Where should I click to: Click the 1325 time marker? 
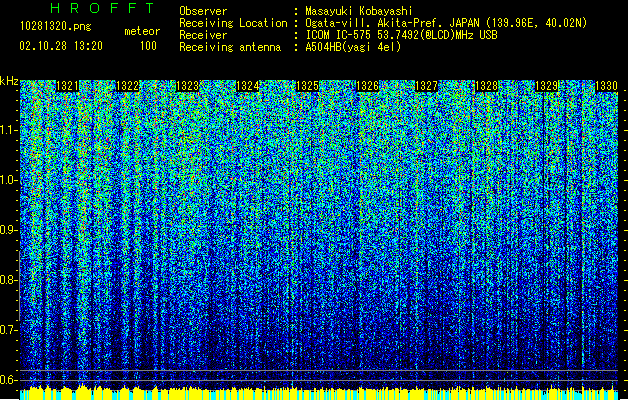click(x=307, y=86)
